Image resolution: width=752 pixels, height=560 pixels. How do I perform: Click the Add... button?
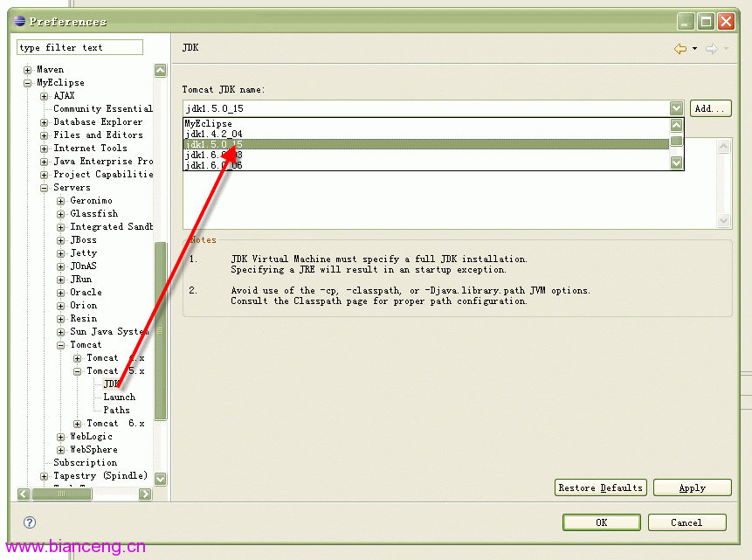click(710, 108)
